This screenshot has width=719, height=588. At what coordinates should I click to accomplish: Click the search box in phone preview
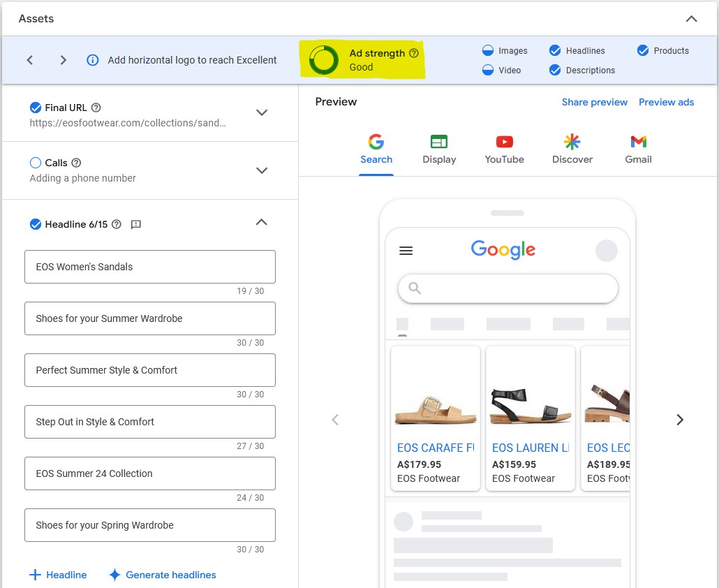(508, 288)
